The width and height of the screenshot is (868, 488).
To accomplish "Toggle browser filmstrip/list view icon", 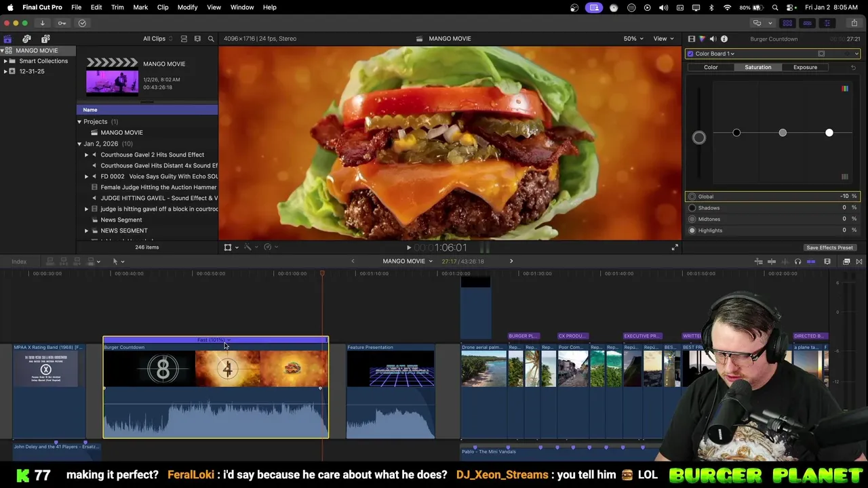I will tap(184, 39).
